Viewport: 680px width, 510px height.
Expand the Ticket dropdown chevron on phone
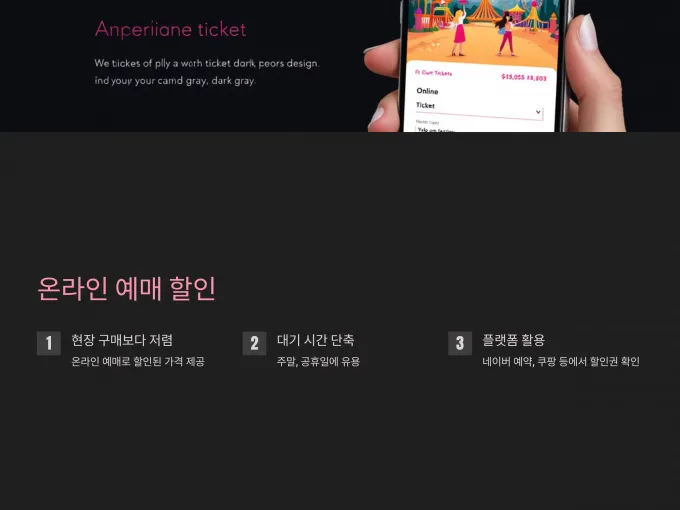tap(538, 112)
